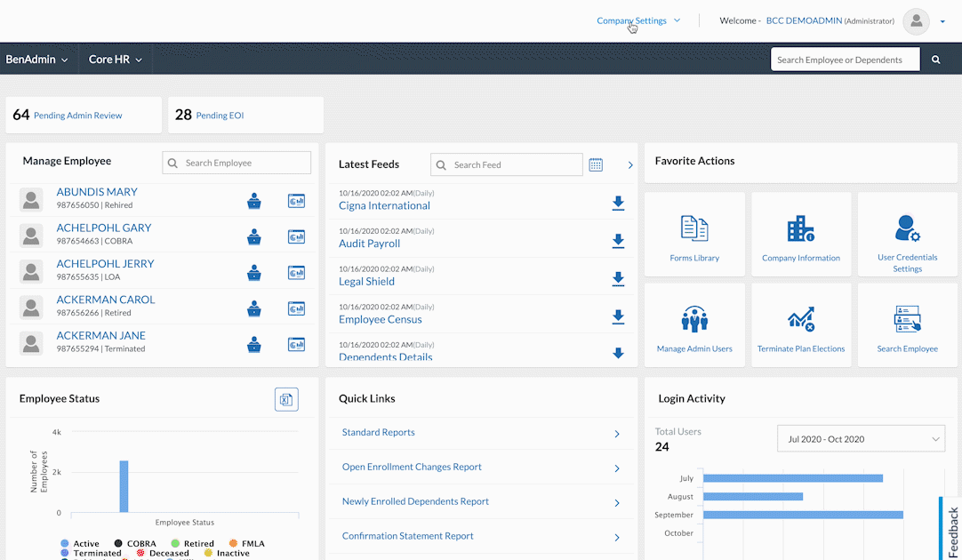Toggle the COBRA legend item in chart

click(134, 543)
